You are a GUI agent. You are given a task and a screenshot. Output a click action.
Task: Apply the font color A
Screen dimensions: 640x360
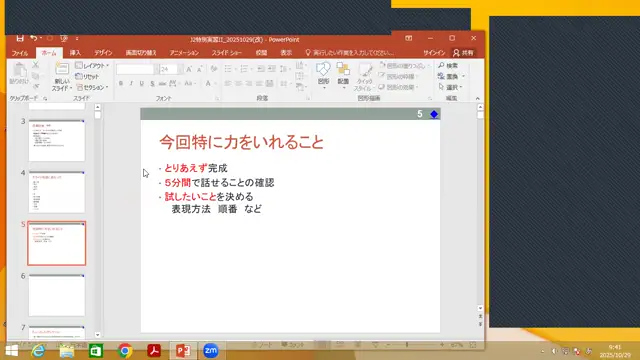click(x=208, y=83)
